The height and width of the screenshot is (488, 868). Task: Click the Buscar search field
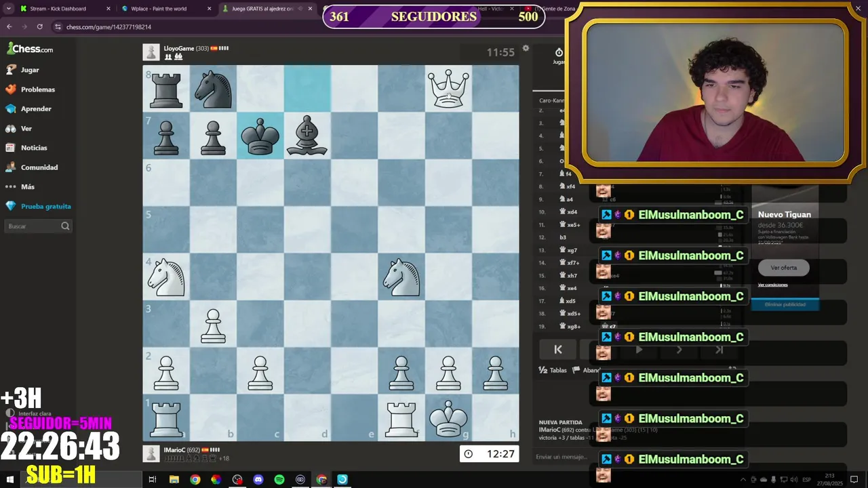click(x=38, y=226)
